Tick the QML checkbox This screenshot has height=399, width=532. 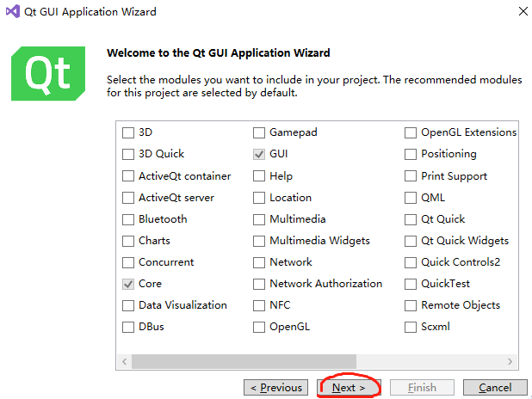pyautogui.click(x=411, y=198)
